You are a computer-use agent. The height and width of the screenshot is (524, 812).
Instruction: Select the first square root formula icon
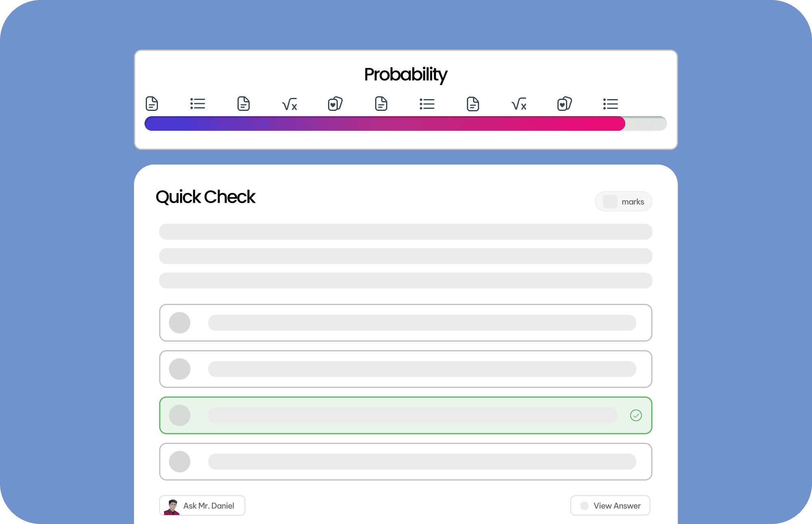289,104
